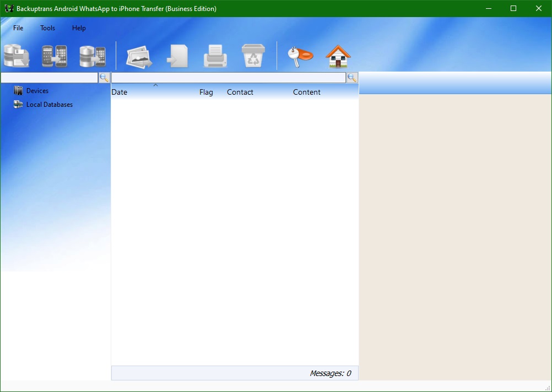Click the sort arrow above the Date column

click(x=155, y=85)
